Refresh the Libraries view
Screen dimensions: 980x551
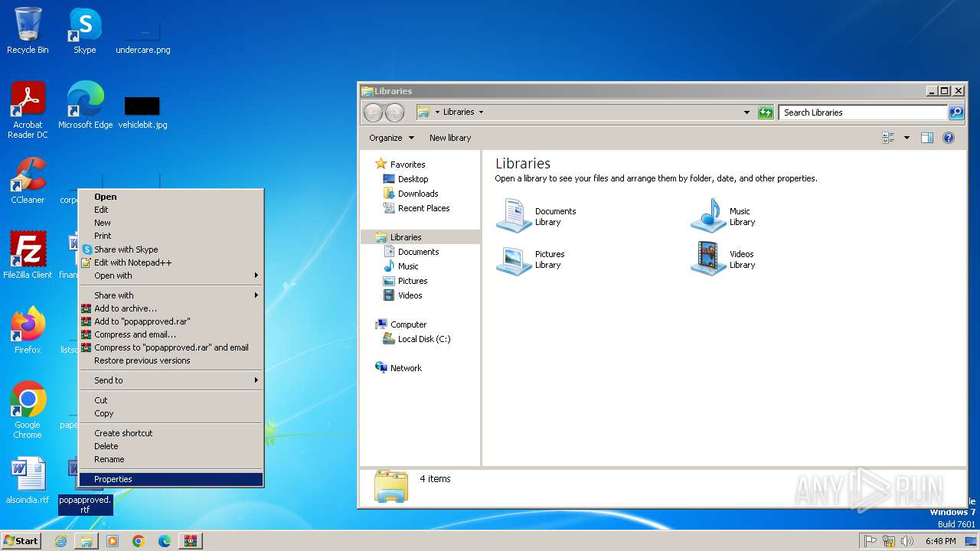(x=766, y=112)
